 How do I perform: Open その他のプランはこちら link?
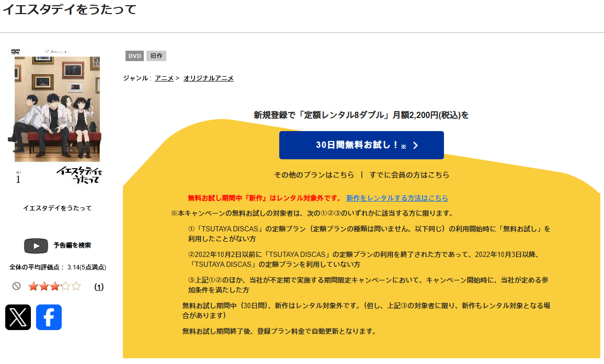(x=314, y=175)
